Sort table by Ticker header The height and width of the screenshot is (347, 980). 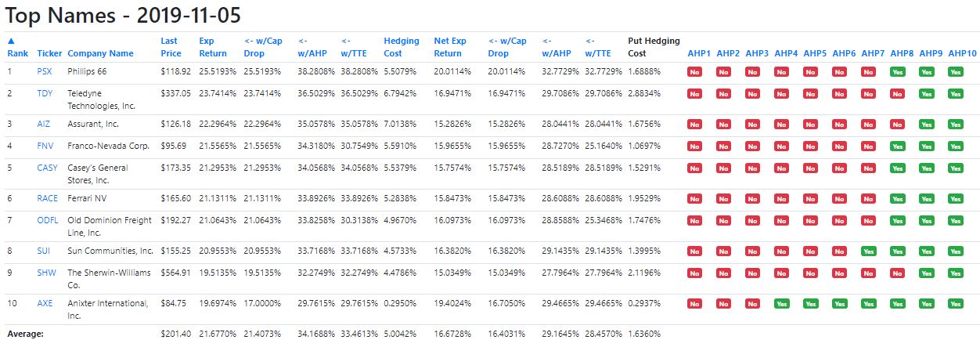(x=49, y=53)
